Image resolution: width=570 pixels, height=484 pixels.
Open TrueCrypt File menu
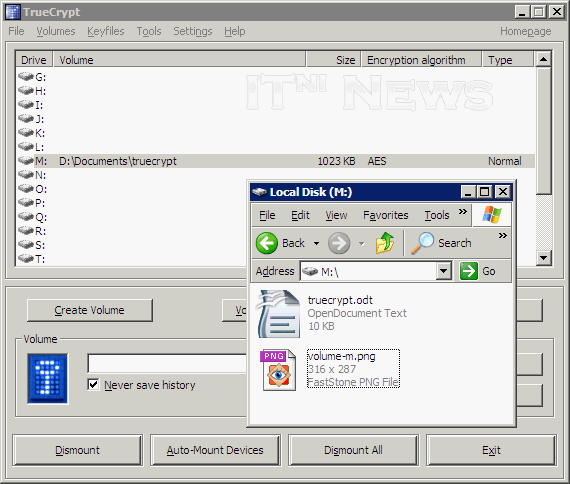tap(16, 31)
